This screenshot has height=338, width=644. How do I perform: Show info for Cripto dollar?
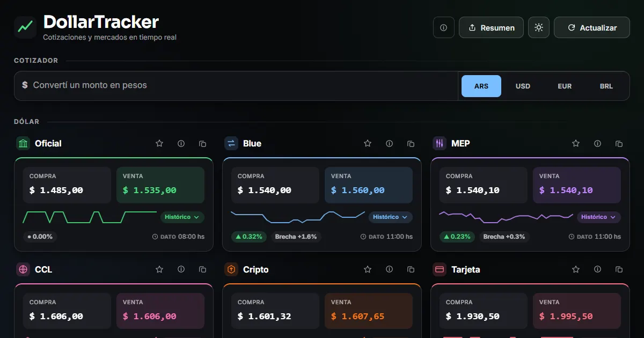point(389,269)
